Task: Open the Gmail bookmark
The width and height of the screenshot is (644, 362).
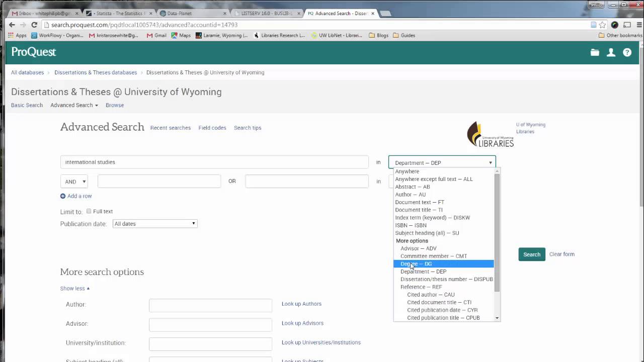Action: (156, 35)
